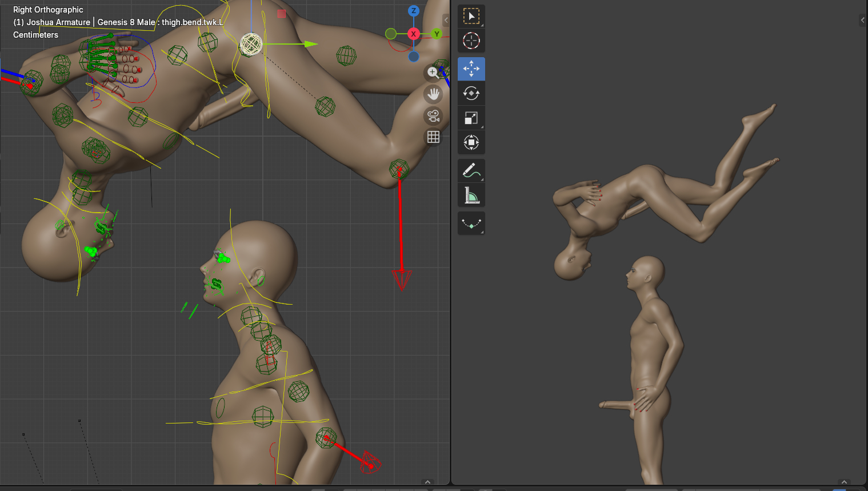The width and height of the screenshot is (868, 491).
Task: Choose the Scale tool
Action: click(471, 118)
